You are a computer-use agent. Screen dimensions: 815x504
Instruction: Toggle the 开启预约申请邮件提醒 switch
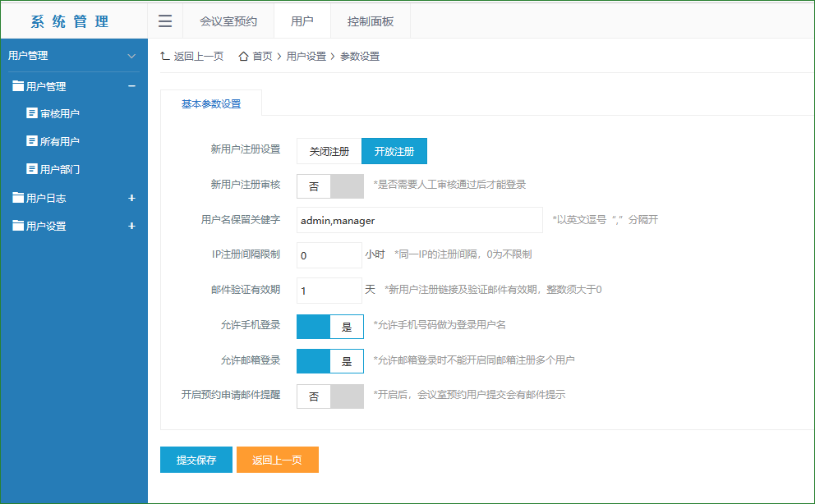pos(329,396)
